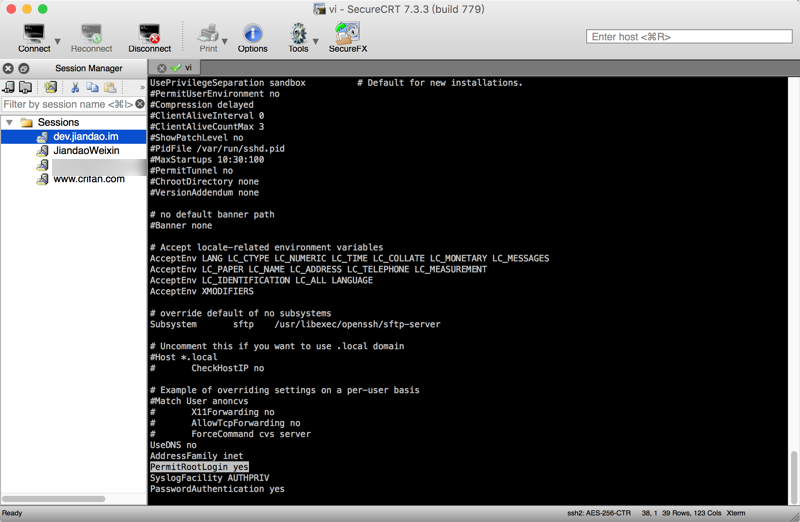Click the #MaxStartups 10:30:100 line
800x522 pixels.
click(x=207, y=160)
